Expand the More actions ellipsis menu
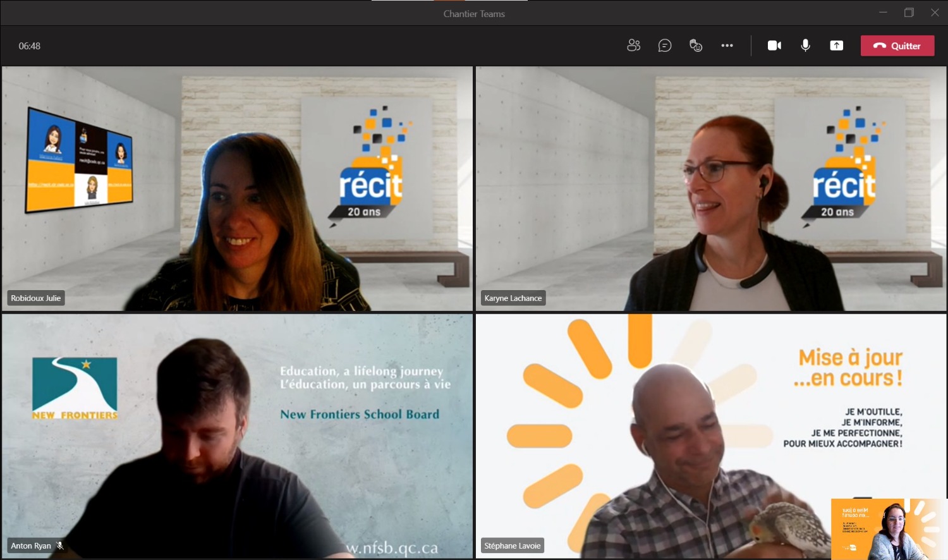Viewport: 948px width, 560px height. (x=727, y=46)
